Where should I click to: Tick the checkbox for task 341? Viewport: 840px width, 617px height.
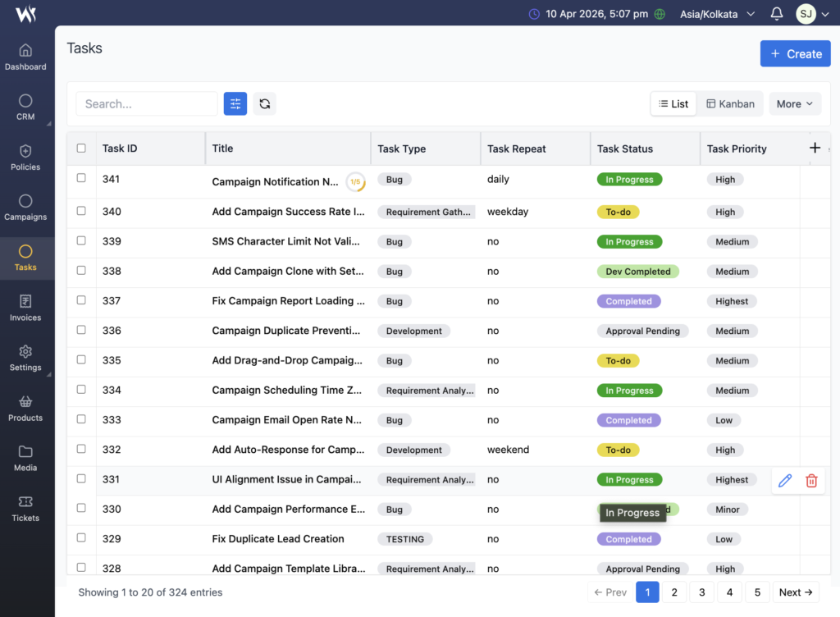click(81, 178)
